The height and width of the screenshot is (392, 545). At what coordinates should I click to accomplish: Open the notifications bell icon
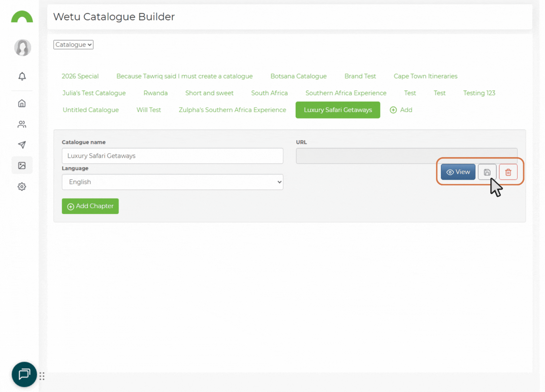click(x=22, y=76)
